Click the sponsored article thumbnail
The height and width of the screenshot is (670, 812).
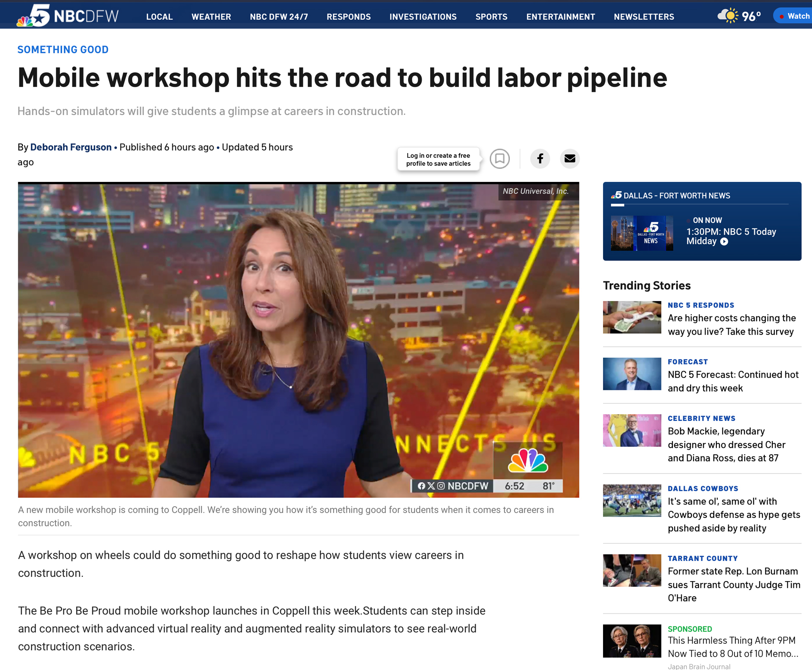coord(632,641)
